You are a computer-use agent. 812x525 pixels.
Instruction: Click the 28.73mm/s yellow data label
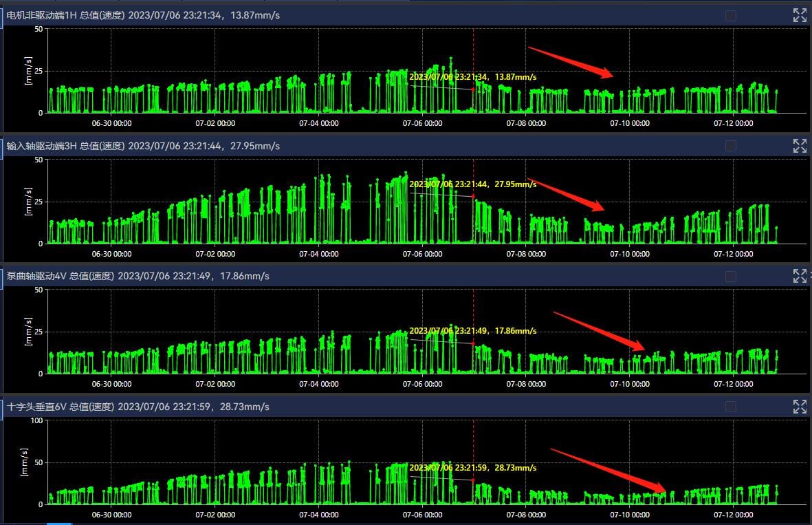[x=472, y=468]
